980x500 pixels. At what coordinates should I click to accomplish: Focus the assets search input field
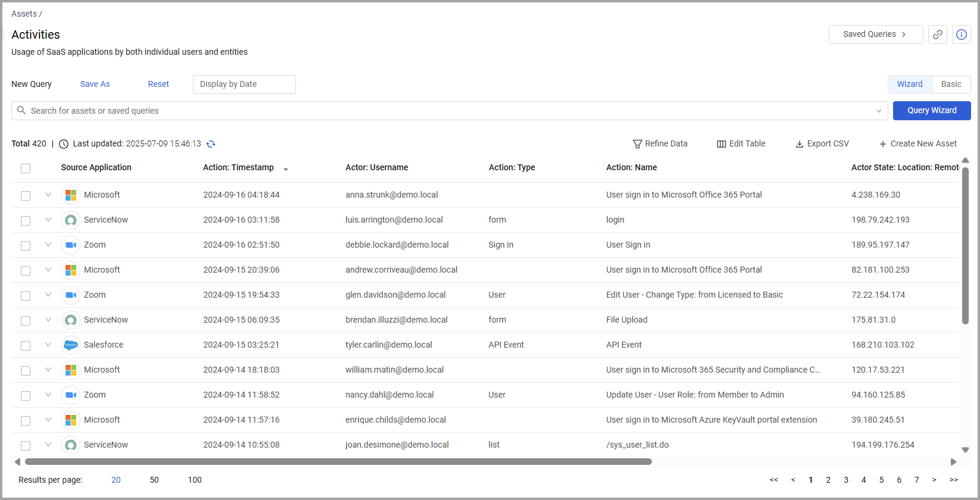pos(450,111)
